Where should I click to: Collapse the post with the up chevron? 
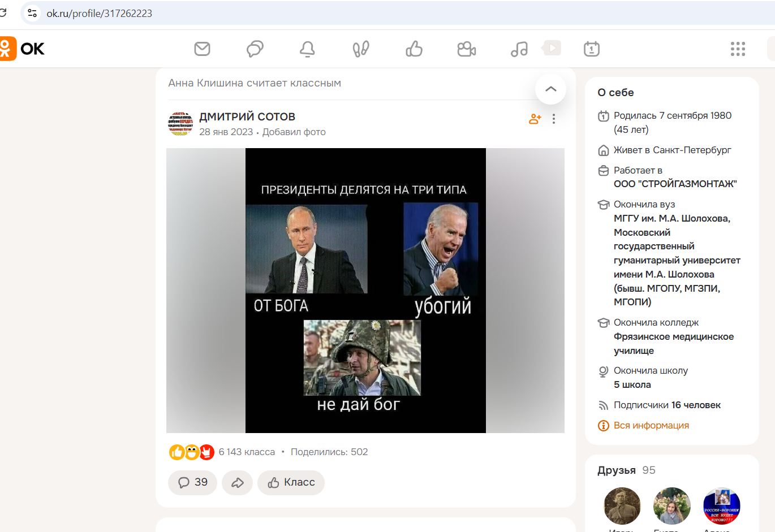tap(550, 89)
